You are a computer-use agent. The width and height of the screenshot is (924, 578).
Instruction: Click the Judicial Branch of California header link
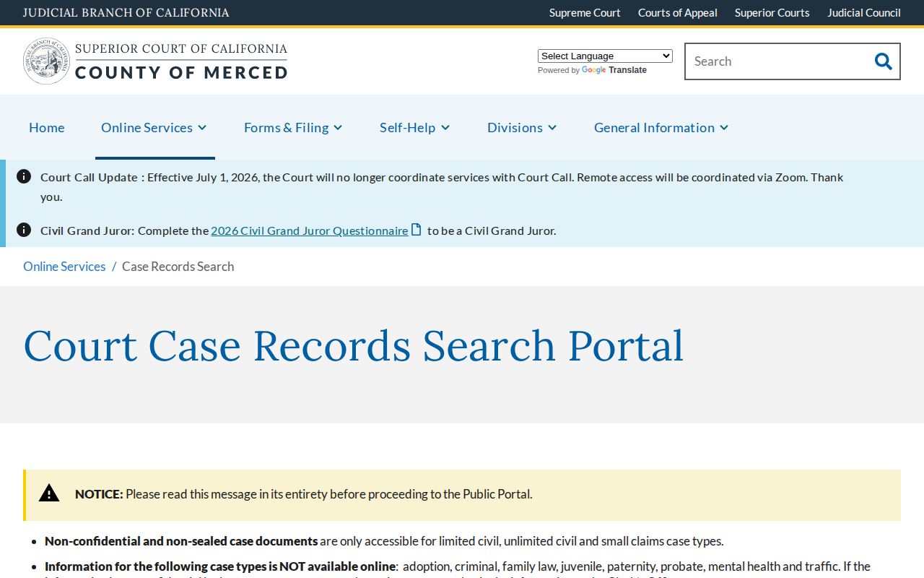(126, 12)
